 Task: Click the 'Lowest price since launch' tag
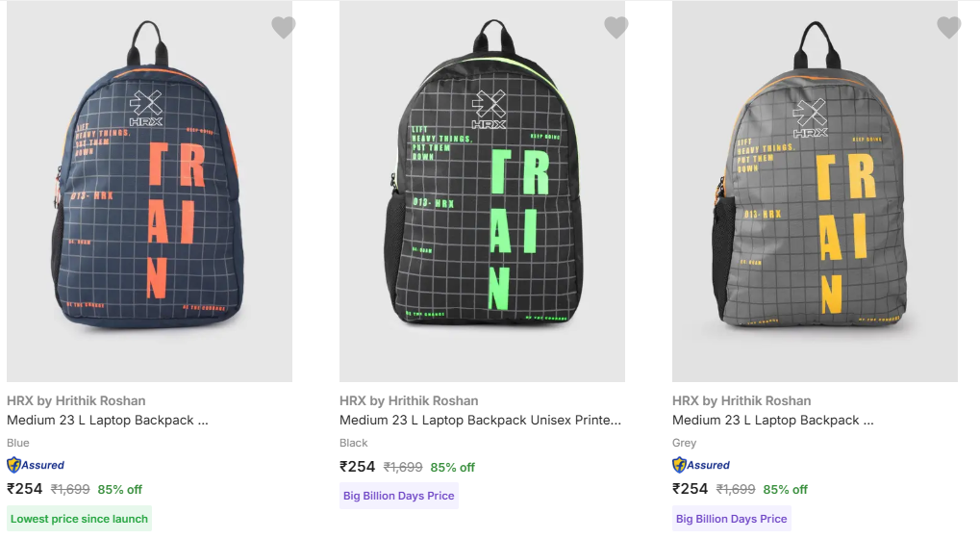point(79,519)
